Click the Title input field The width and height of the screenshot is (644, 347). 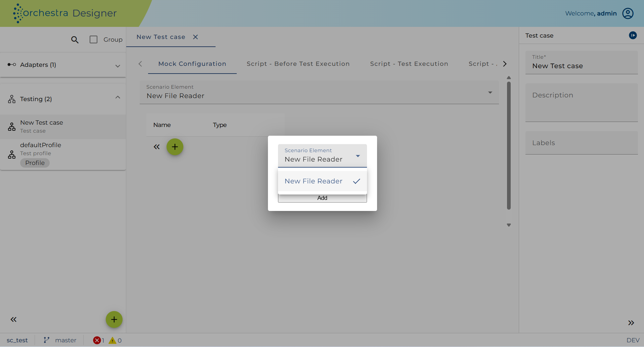pos(582,62)
